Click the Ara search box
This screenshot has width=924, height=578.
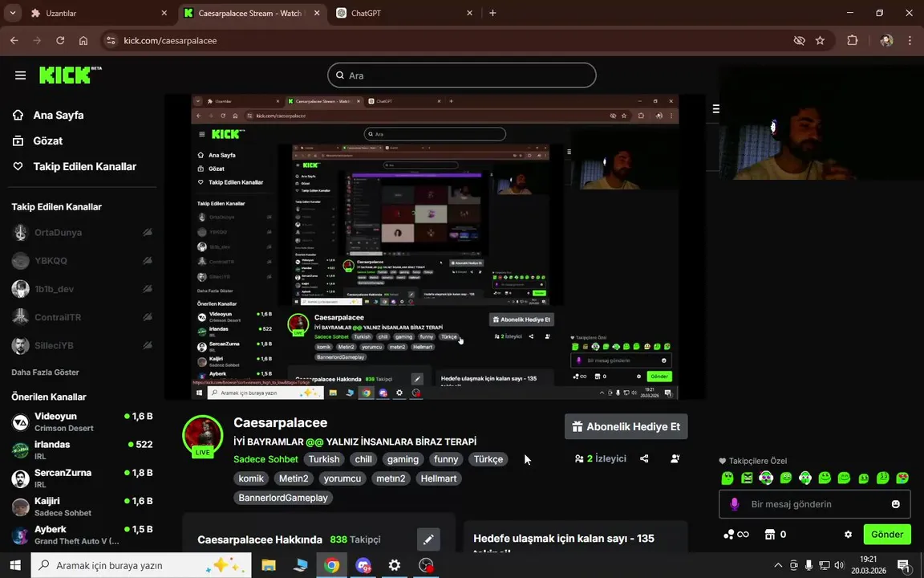click(462, 75)
